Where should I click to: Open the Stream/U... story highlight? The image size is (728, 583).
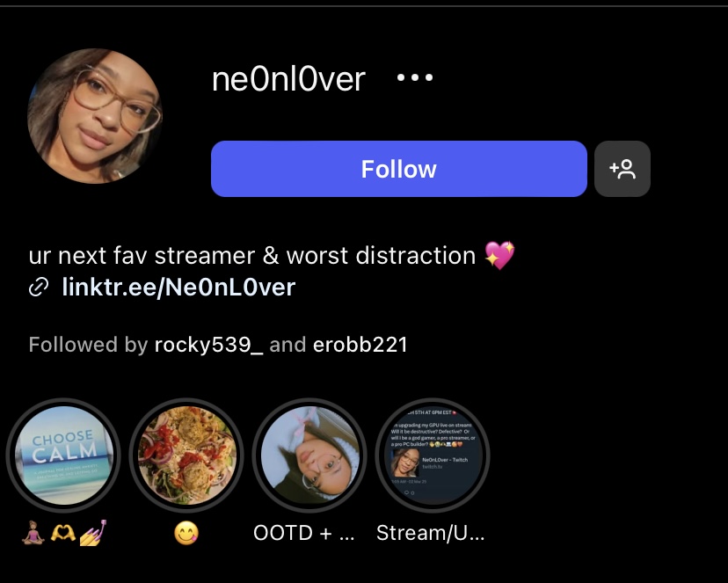point(433,455)
